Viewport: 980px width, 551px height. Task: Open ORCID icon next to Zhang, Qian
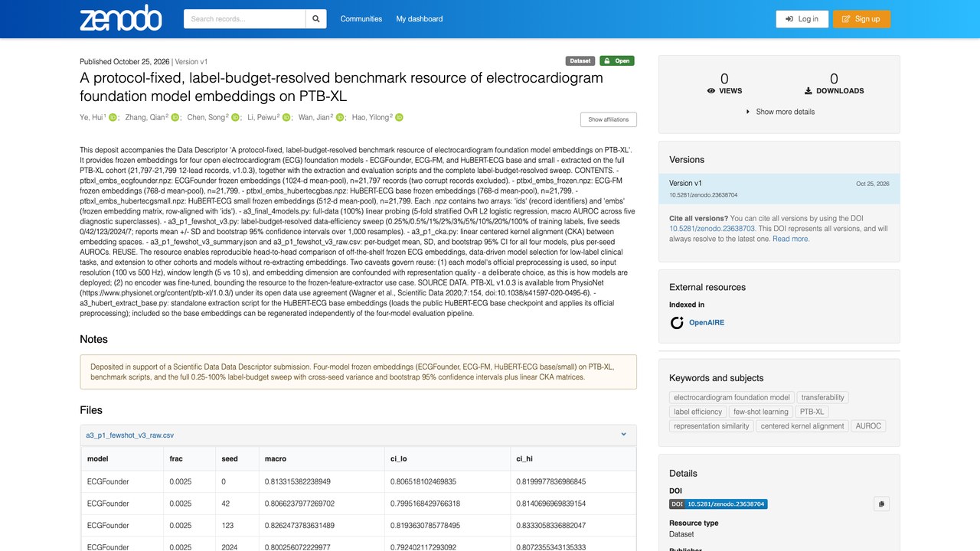175,118
